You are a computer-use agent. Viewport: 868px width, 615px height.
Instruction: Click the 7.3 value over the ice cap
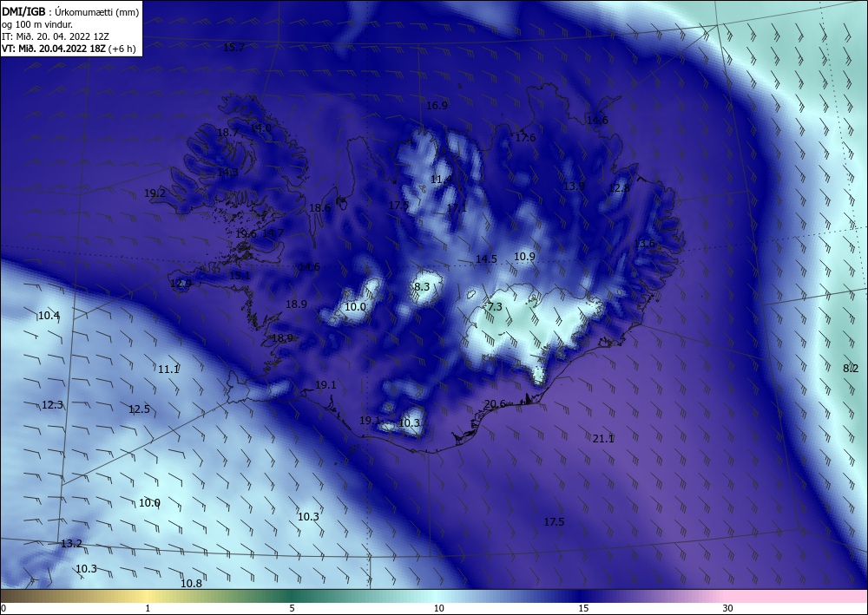[495, 306]
